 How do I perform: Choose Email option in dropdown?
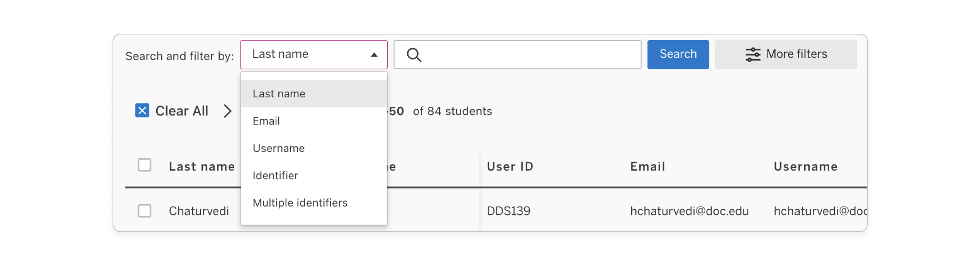tap(266, 121)
